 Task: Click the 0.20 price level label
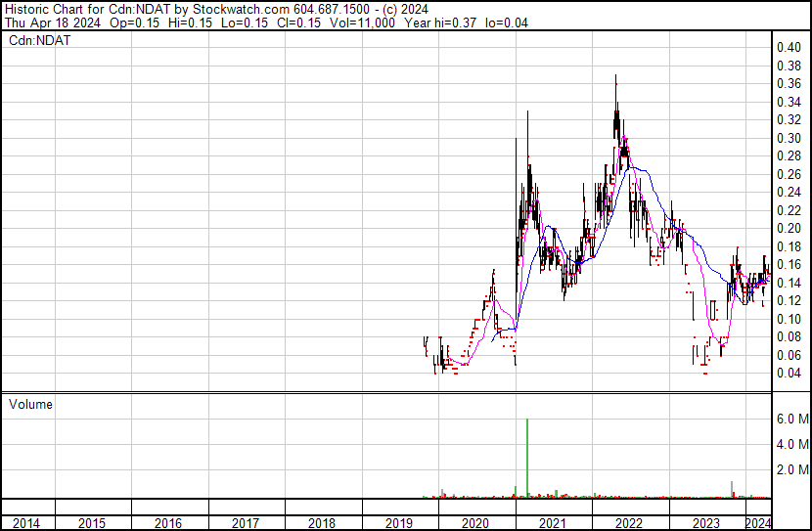click(x=789, y=228)
